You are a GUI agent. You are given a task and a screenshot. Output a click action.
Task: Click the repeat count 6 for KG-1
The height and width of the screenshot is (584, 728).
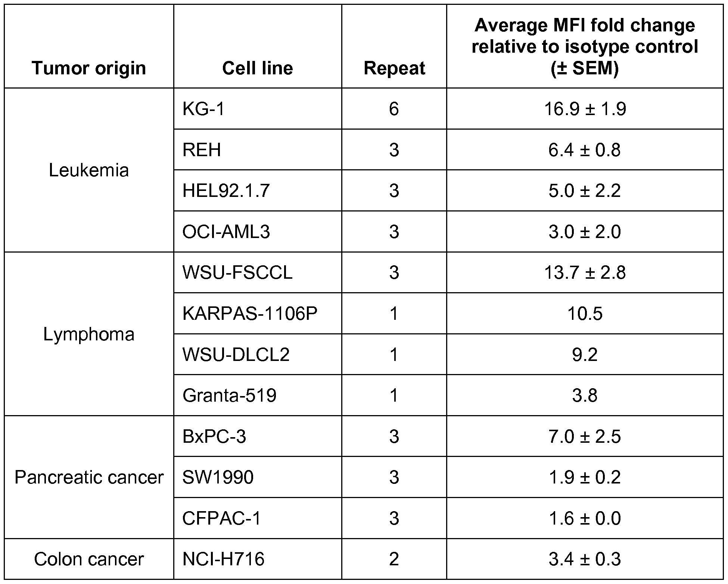click(x=394, y=109)
